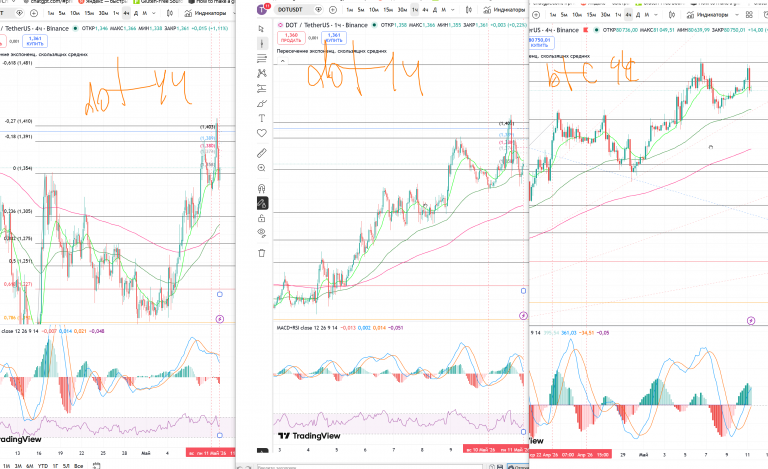Select the cursor arrow tool in middle window
The image size is (768, 469).
(x=262, y=29)
